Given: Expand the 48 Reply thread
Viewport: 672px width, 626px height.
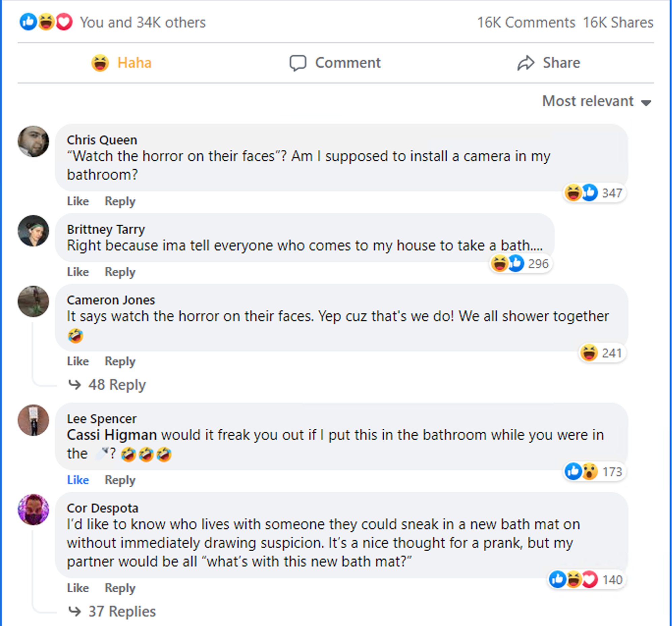Looking at the screenshot, I should click(116, 385).
